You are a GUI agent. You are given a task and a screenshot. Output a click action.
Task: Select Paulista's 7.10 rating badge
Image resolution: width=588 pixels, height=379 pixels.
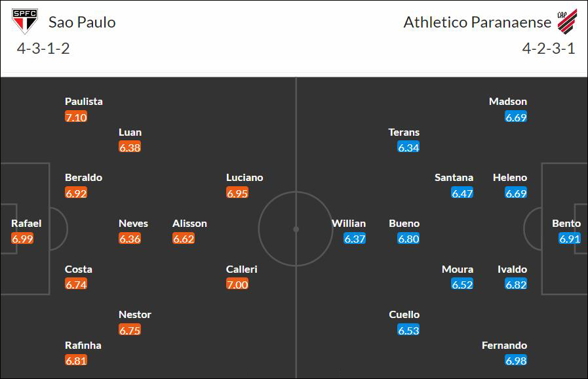[76, 117]
